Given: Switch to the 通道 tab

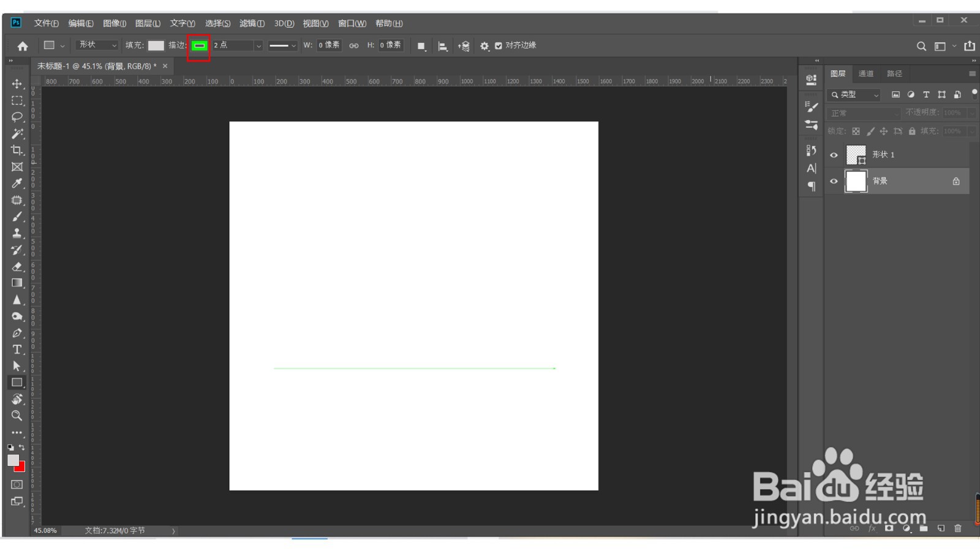Looking at the screenshot, I should tap(866, 73).
